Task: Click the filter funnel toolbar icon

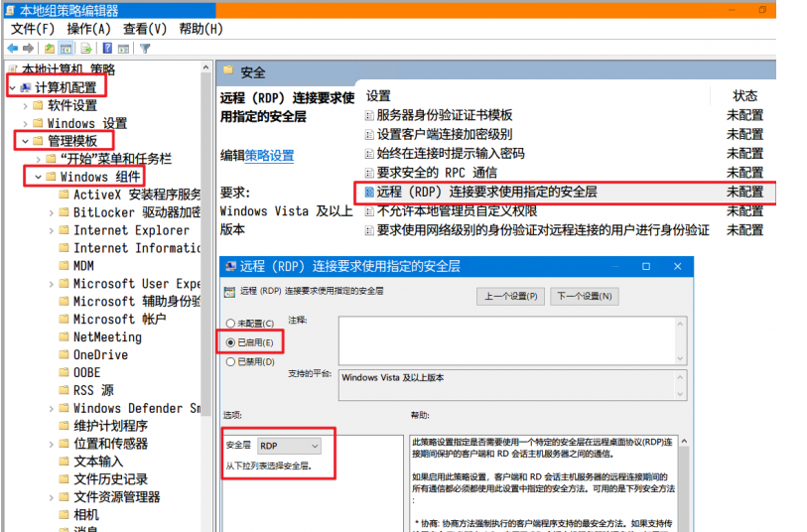Action: pyautogui.click(x=145, y=49)
